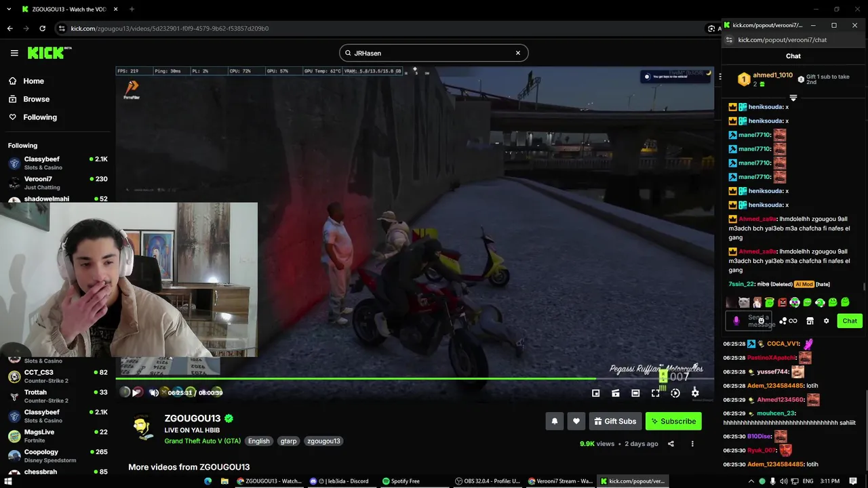
Task: Click the username 7ssin_22 in chat
Action: point(741,284)
